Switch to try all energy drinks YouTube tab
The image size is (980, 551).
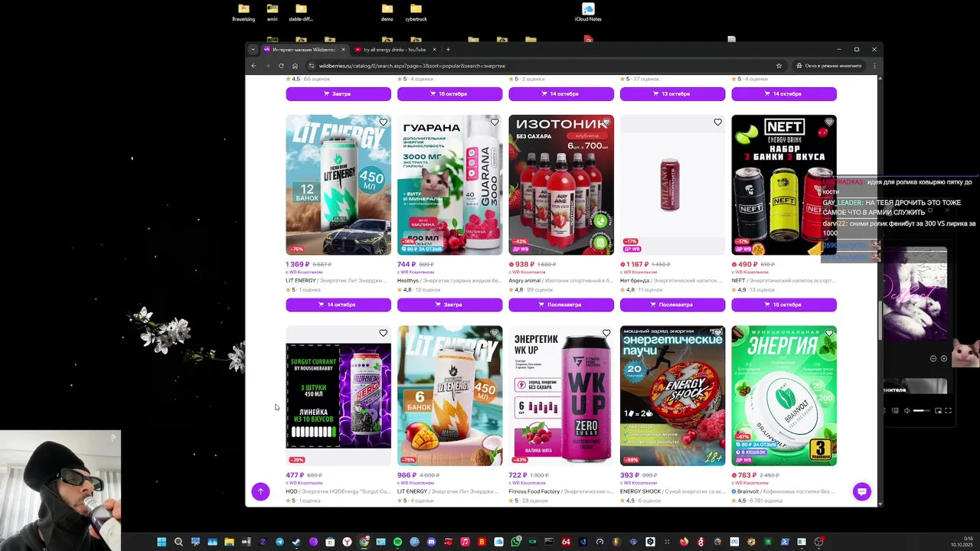click(x=394, y=49)
